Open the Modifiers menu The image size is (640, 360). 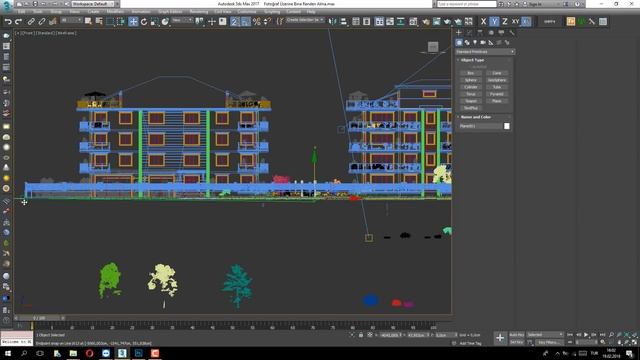[115, 11]
